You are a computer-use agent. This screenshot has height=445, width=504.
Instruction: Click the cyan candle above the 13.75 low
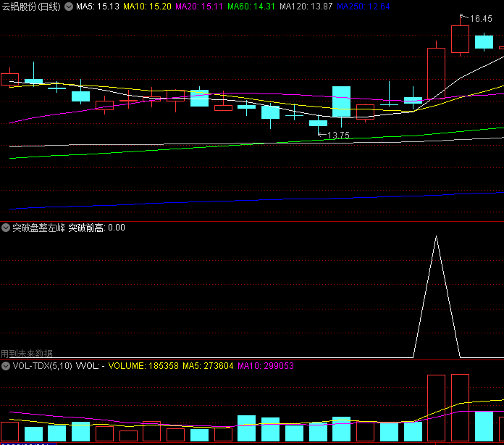tap(318, 123)
